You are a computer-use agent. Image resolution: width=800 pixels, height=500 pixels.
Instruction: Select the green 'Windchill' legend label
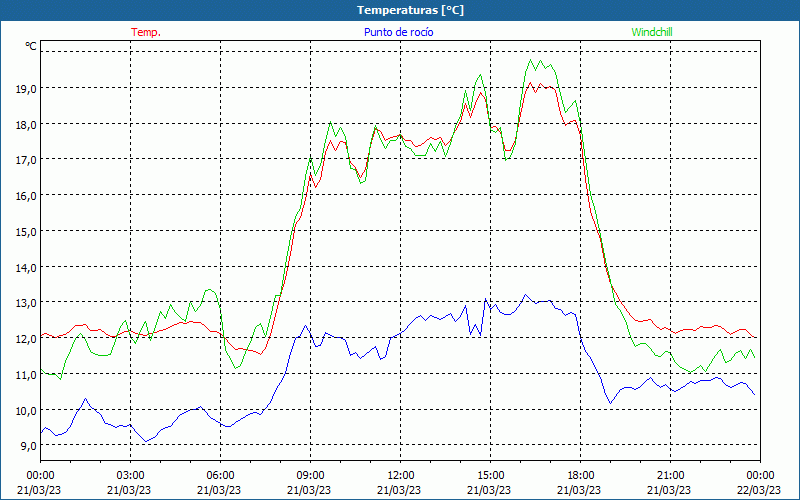coord(652,32)
